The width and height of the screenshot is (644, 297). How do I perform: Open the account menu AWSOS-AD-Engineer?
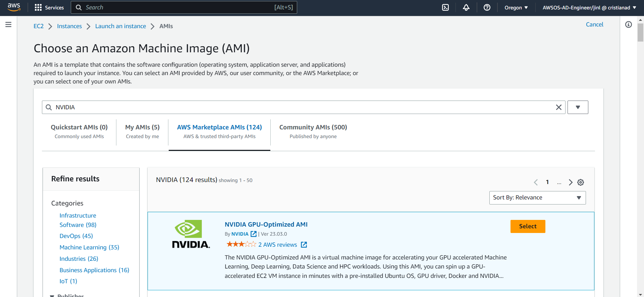tap(589, 7)
